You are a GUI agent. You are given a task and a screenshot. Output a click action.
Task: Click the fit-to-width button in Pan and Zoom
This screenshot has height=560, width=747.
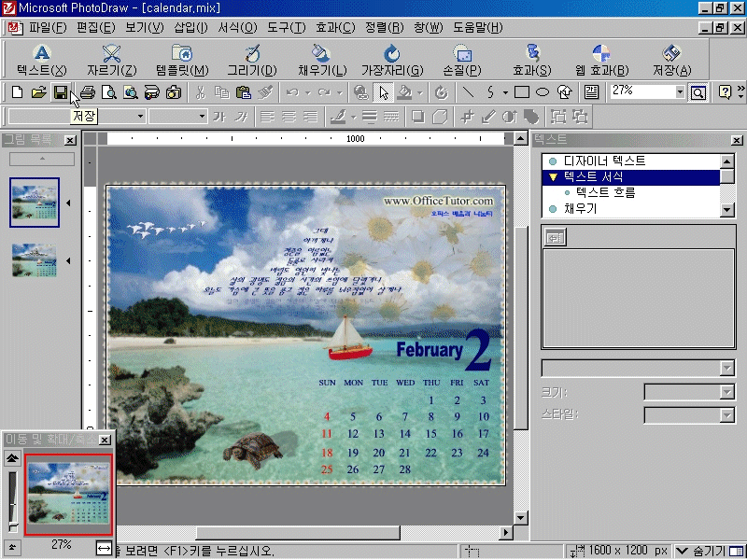pos(104,548)
